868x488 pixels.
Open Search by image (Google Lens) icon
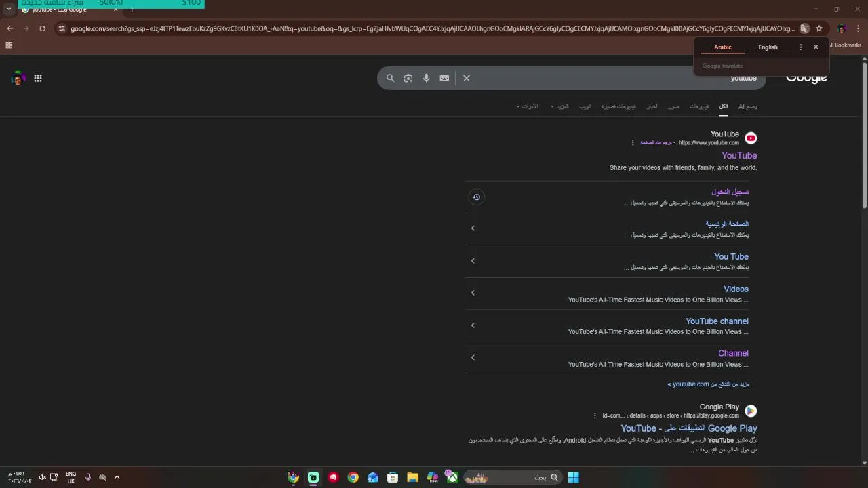click(408, 78)
